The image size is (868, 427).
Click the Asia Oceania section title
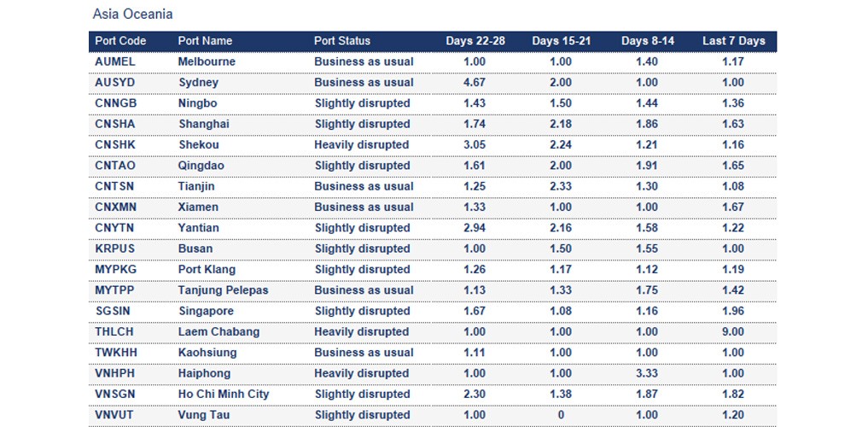click(132, 15)
